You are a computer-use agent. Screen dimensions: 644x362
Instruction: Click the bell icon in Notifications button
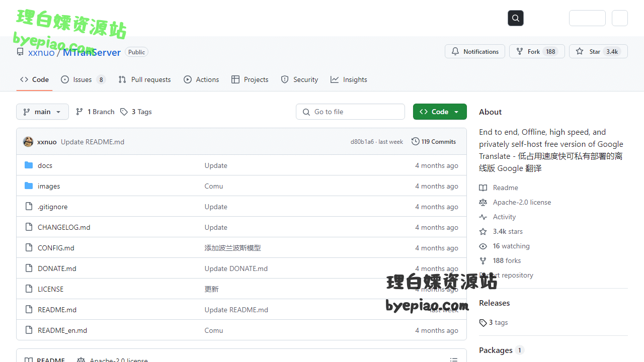tap(455, 51)
